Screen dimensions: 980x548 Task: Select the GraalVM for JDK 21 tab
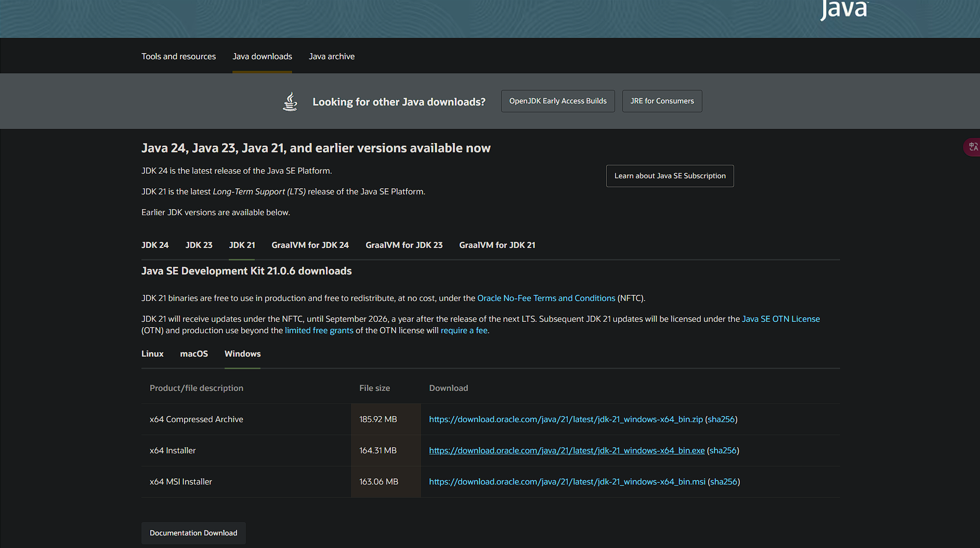click(x=497, y=245)
